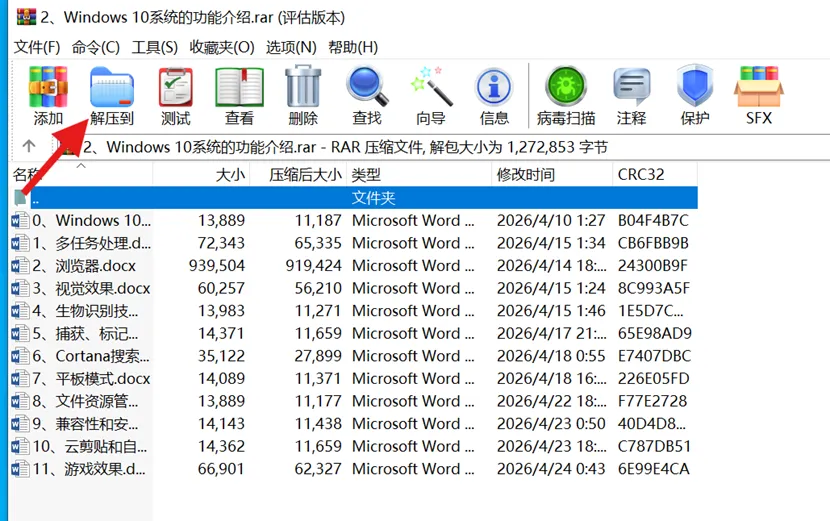Click Word icon of 7、平板模式.docx
The height and width of the screenshot is (521, 830).
point(20,379)
